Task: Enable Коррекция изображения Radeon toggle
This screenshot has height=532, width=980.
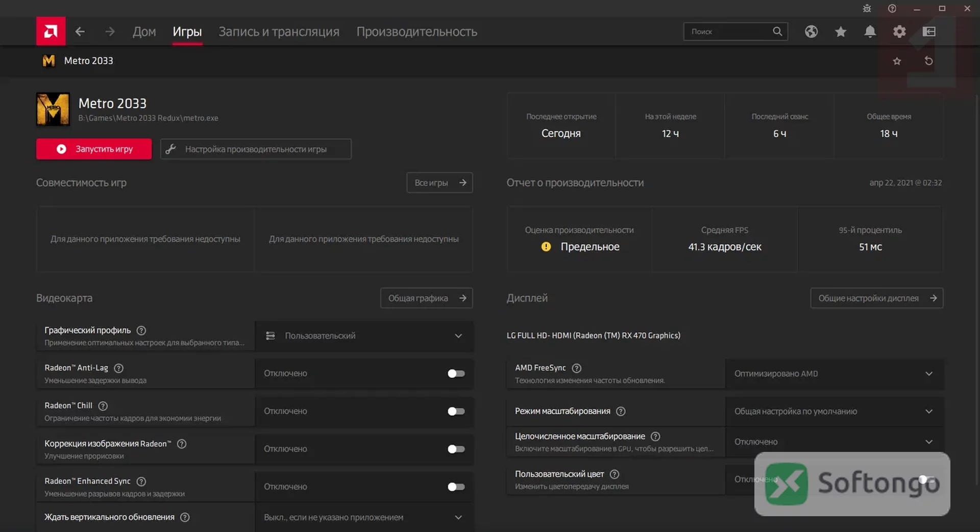Action: point(456,449)
